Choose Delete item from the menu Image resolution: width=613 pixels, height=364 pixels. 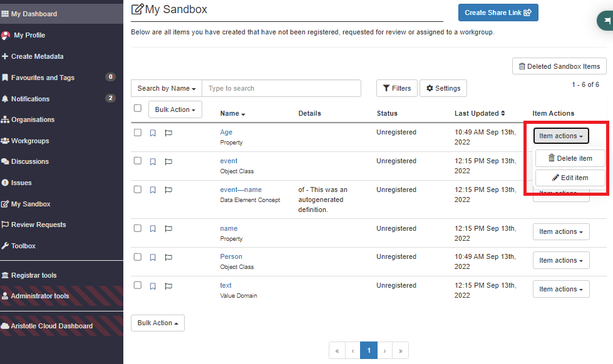coord(570,158)
